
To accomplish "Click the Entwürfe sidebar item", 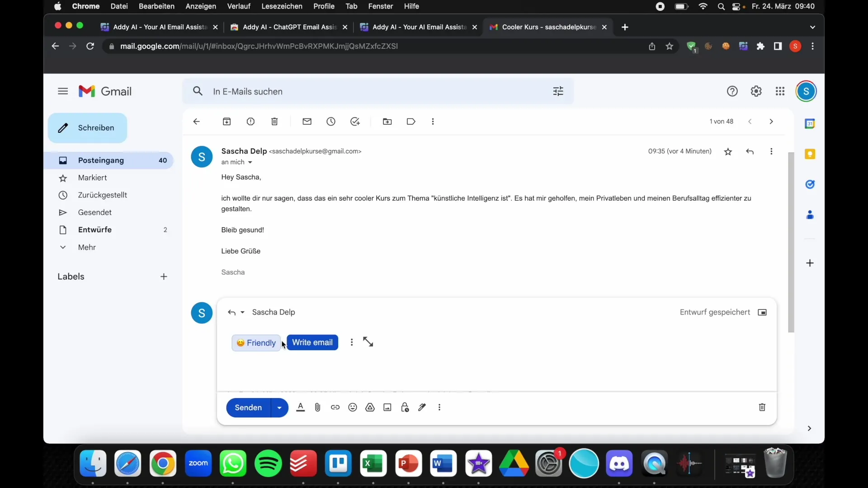I will pos(95,230).
